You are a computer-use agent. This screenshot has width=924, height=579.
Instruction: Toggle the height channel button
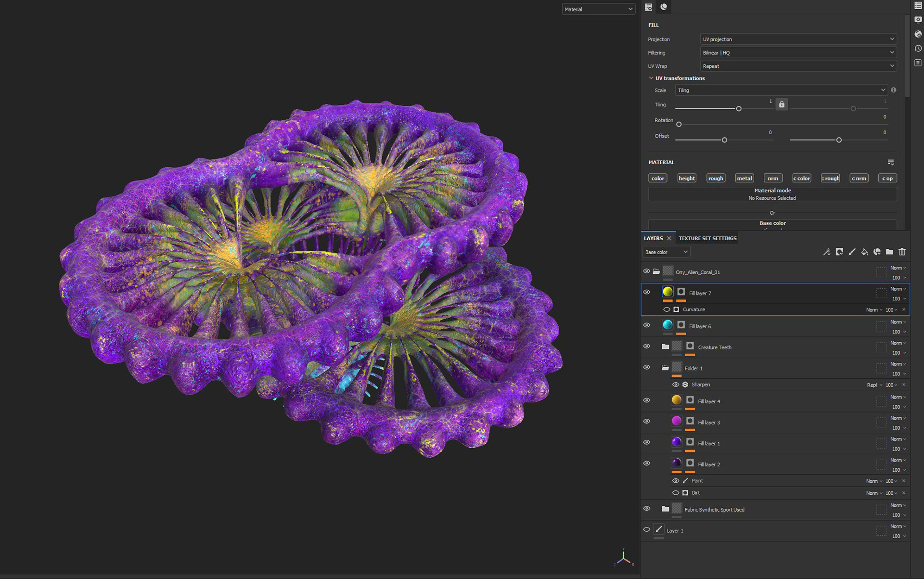click(x=687, y=178)
